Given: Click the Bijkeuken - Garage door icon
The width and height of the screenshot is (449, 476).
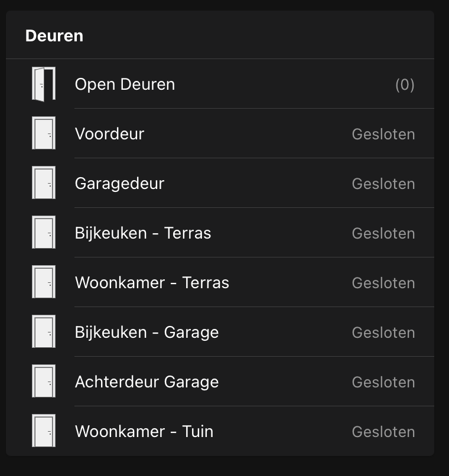Looking at the screenshot, I should pyautogui.click(x=43, y=332).
